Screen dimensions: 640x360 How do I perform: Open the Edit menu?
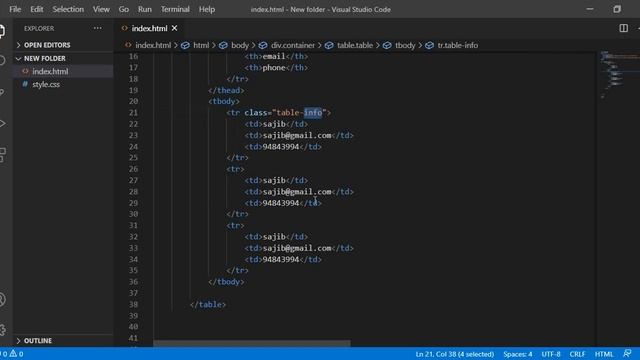[37, 9]
